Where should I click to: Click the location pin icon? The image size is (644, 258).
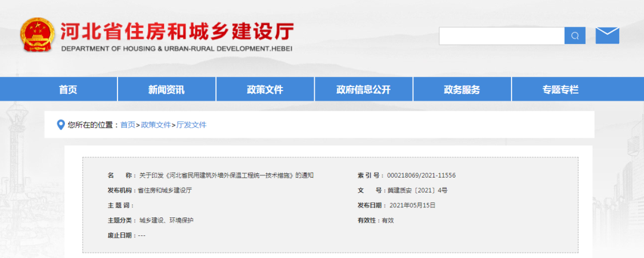[x=60, y=125]
